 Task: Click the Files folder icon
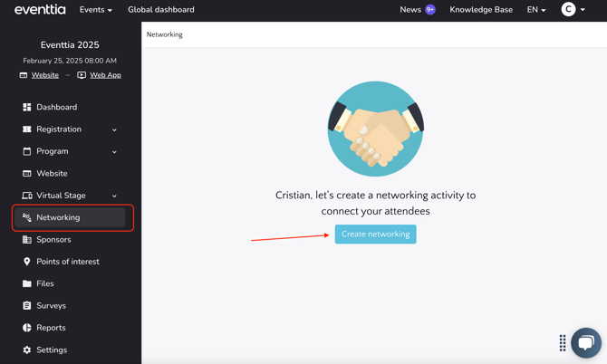pos(27,283)
